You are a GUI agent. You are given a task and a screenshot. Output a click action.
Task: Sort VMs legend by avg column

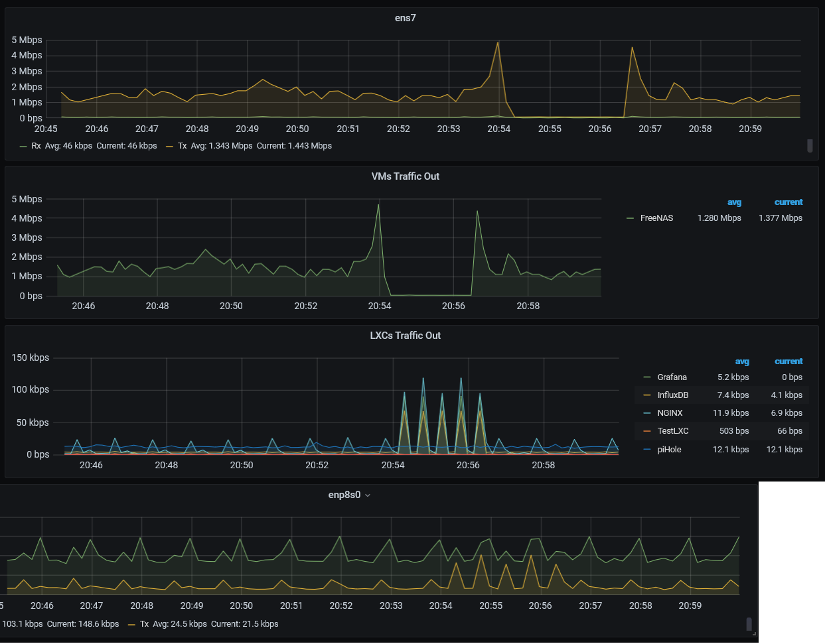click(734, 202)
